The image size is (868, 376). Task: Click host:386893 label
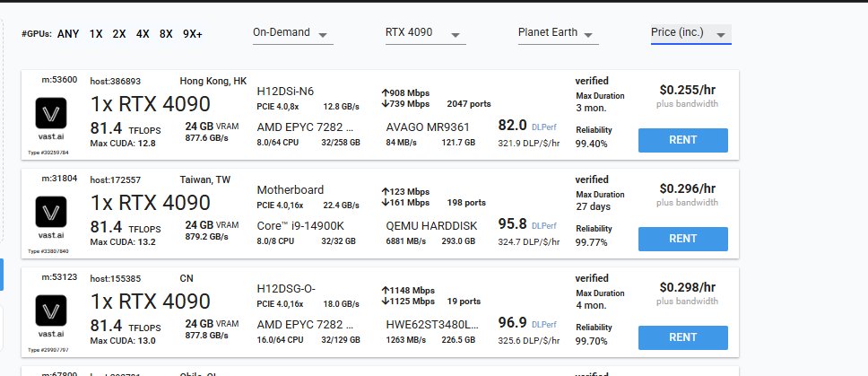click(115, 82)
